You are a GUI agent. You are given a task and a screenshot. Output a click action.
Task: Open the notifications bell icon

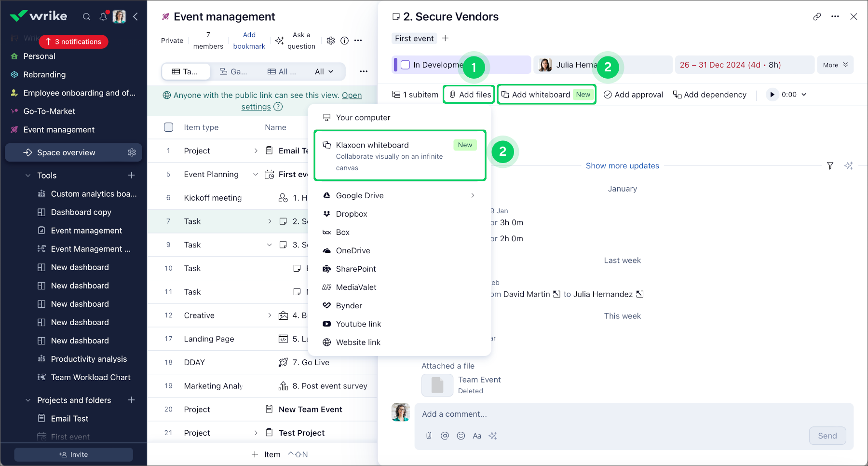pos(103,17)
